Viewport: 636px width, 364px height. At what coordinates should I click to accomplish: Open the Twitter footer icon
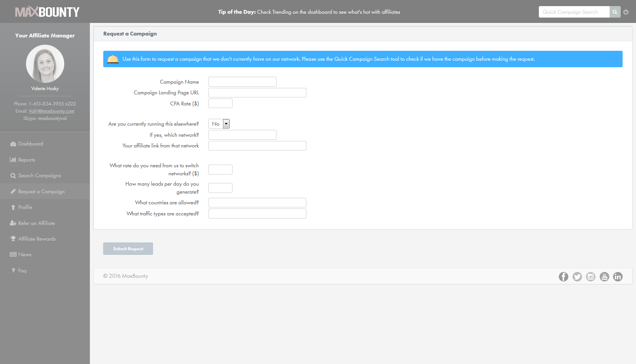click(x=577, y=277)
